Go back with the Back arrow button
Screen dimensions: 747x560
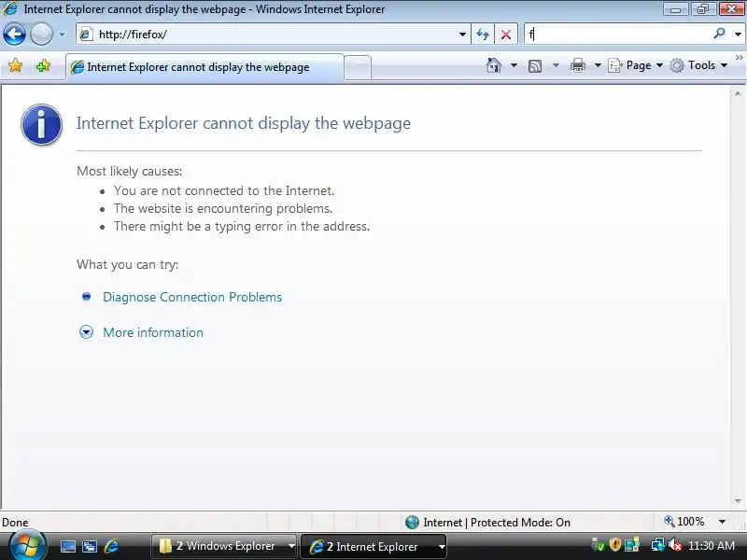click(x=14, y=35)
